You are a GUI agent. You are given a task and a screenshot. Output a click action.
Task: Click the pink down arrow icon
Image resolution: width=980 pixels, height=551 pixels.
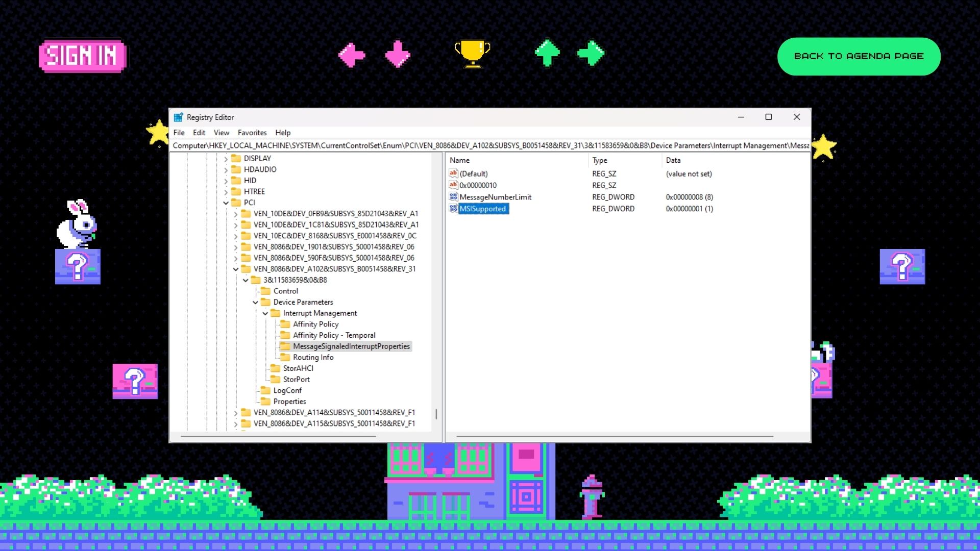[x=398, y=55]
